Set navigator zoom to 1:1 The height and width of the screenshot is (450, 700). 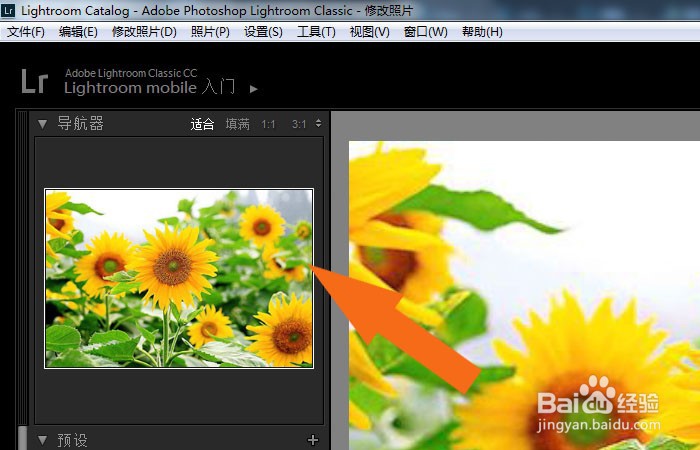(268, 124)
